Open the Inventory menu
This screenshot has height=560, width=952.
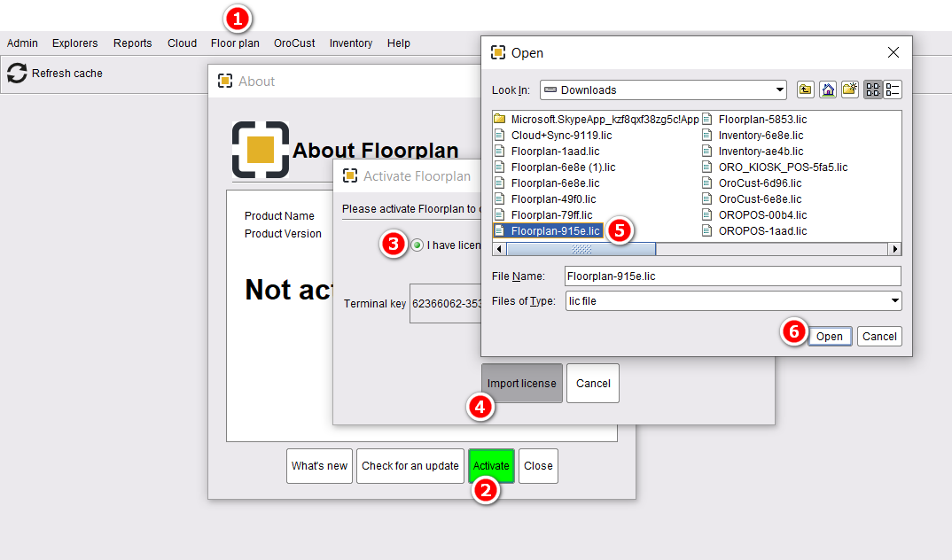coord(351,43)
